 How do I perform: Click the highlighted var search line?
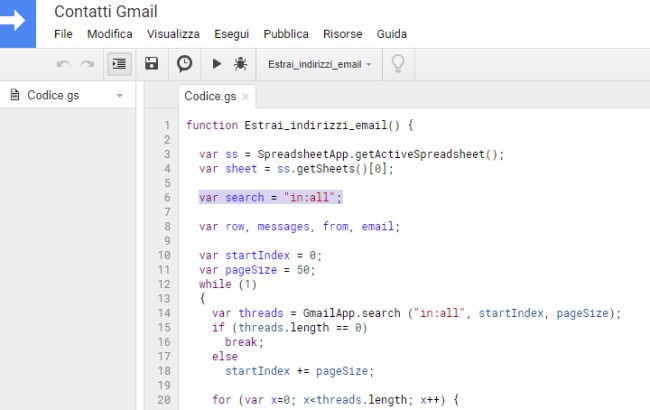pos(271,197)
